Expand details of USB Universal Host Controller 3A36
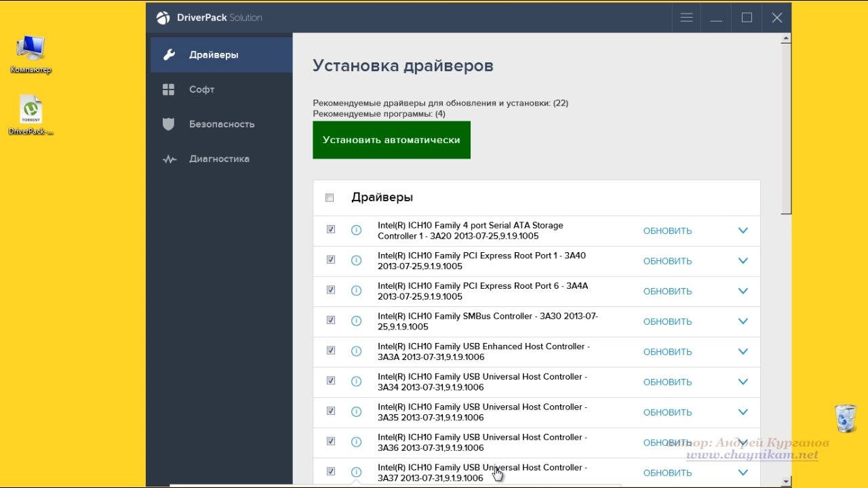The height and width of the screenshot is (488, 868). (x=743, y=442)
